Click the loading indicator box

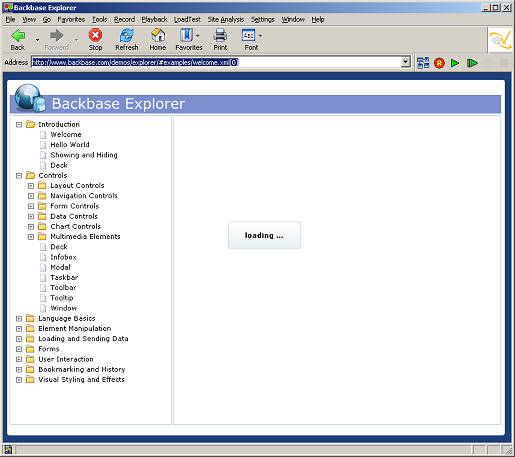coord(264,235)
